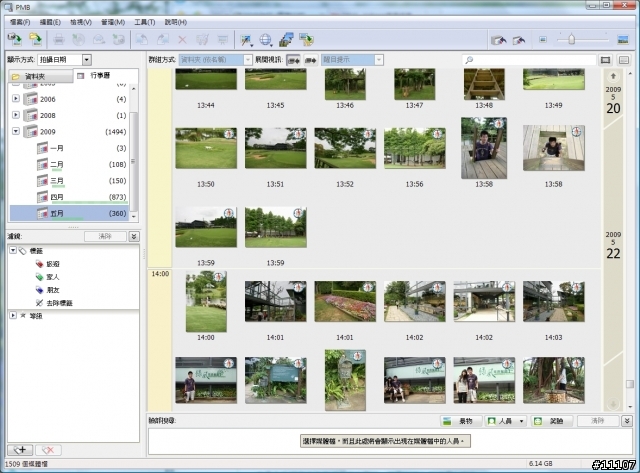The height and width of the screenshot is (473, 640).
Task: Switch to single image view icon
Action: pyautogui.click(x=605, y=60)
